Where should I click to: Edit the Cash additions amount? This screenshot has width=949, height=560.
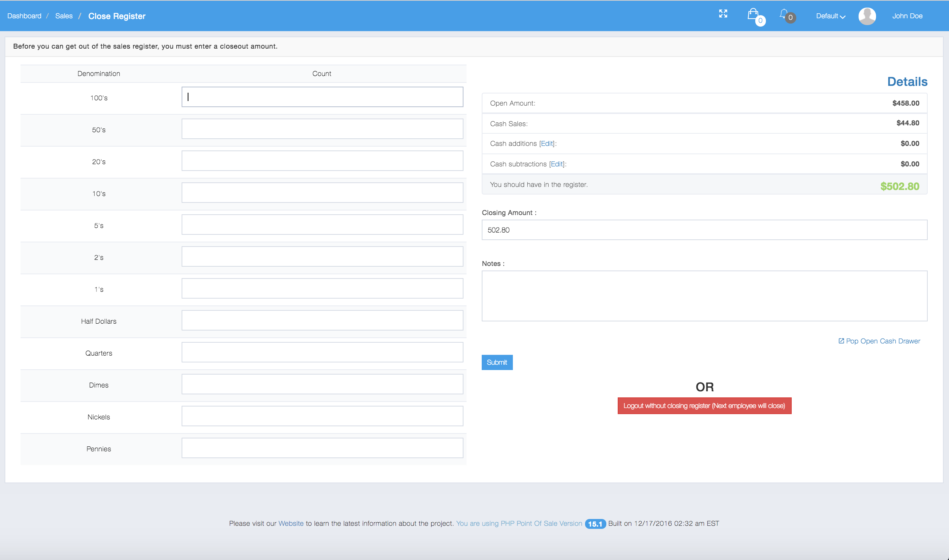pyautogui.click(x=546, y=143)
